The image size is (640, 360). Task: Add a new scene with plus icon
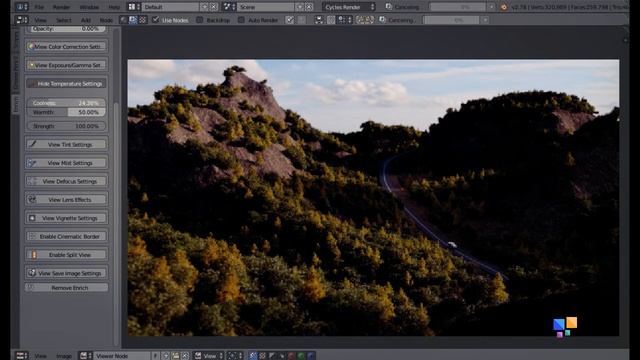(300, 7)
